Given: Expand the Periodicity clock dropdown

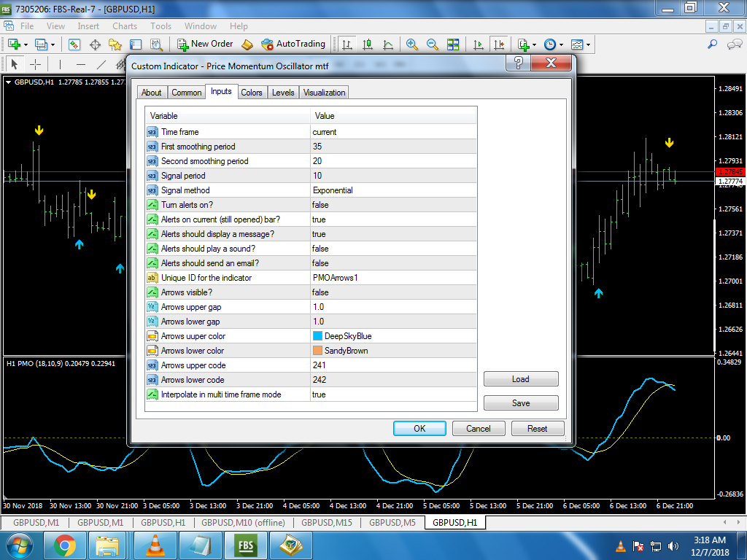Looking at the screenshot, I should click(561, 44).
